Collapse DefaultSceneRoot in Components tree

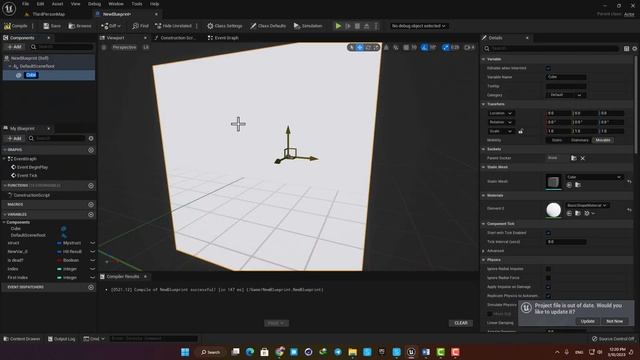click(x=10, y=66)
